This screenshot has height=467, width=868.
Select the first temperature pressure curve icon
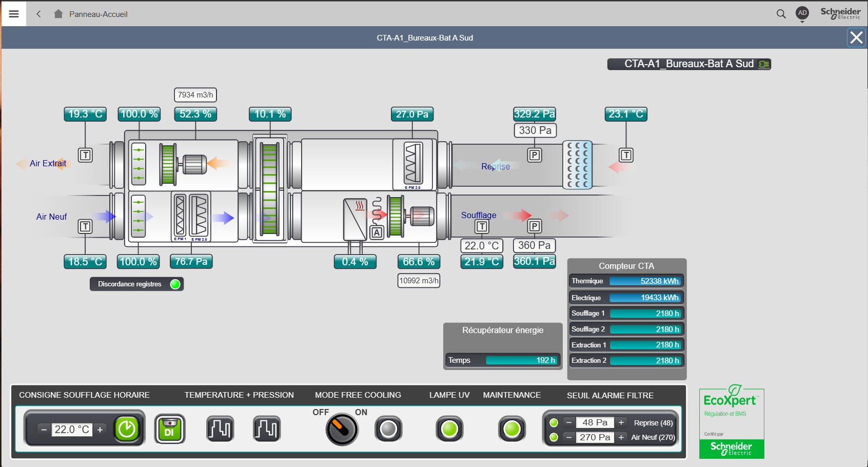[220, 429]
